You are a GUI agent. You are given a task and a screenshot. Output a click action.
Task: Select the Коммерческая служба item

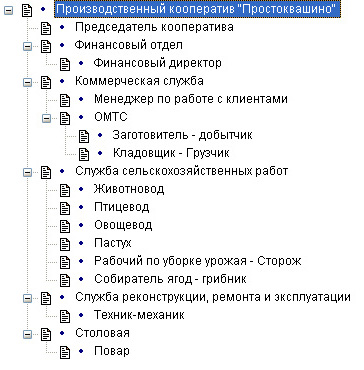click(139, 81)
